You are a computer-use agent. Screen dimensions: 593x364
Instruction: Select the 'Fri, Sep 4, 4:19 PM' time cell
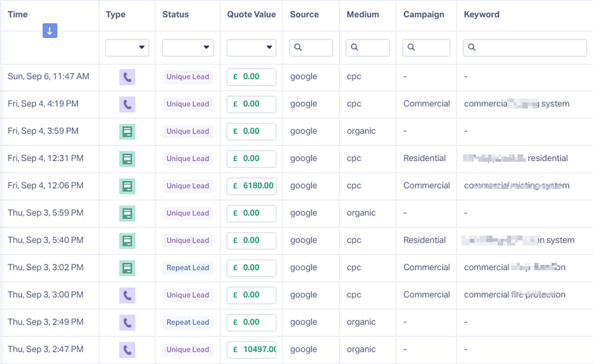click(43, 104)
